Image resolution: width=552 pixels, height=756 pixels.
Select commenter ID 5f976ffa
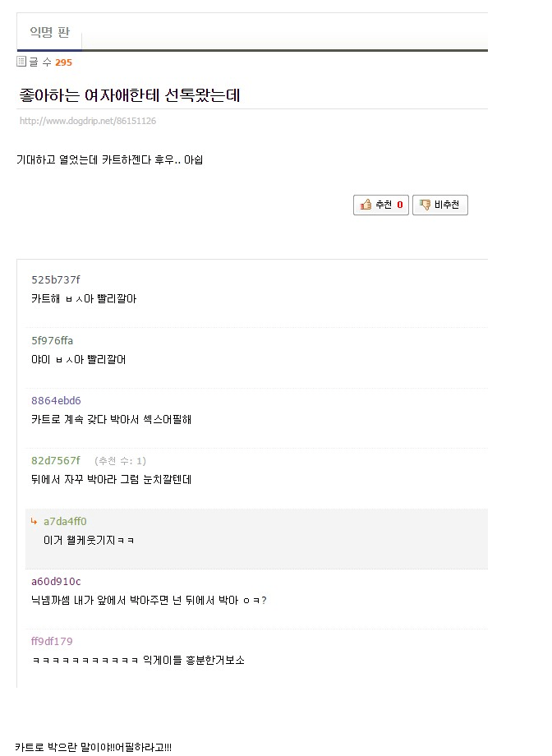53,340
